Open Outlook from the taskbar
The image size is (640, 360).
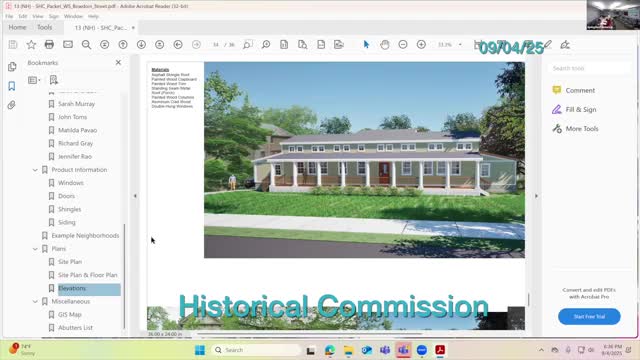pos(367,350)
